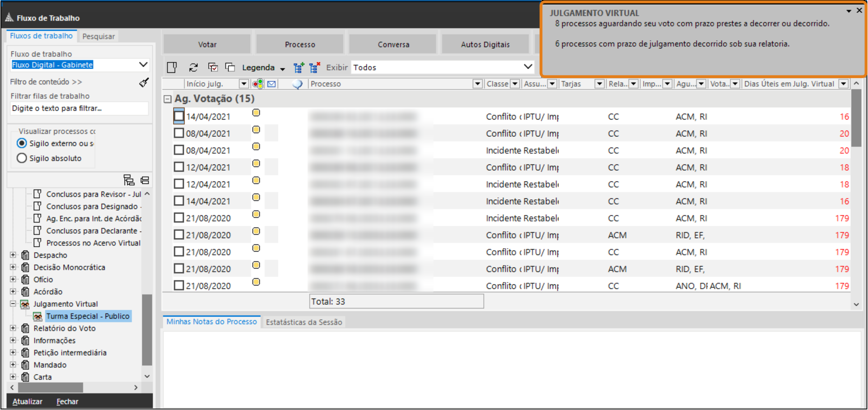Click Filtro de conteúdo >> link
Image resolution: width=868 pixels, height=410 pixels.
[x=46, y=82]
